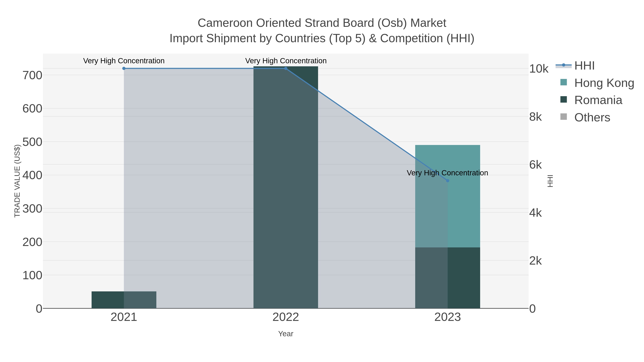Toggle the HHI legend entry
Viewport: 644px width, 362px height.
coord(575,65)
